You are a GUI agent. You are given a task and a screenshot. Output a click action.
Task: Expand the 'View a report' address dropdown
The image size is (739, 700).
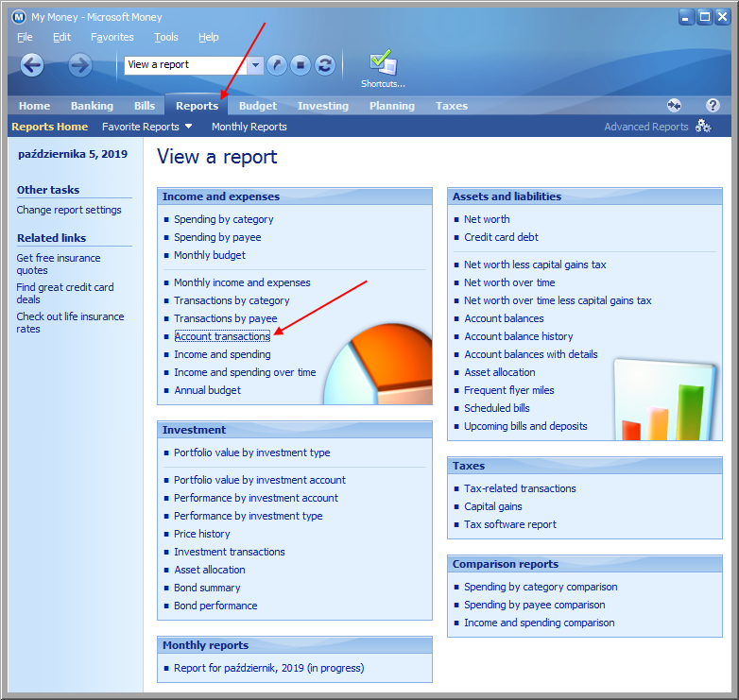tap(255, 65)
